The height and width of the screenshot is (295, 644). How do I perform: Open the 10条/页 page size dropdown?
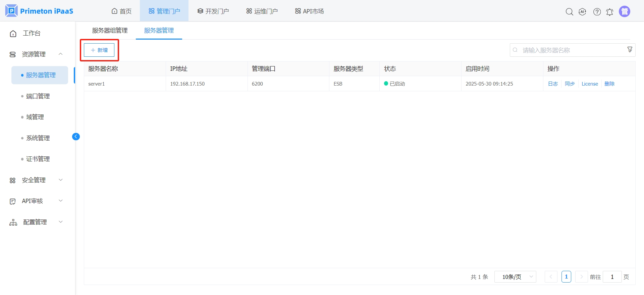point(515,277)
